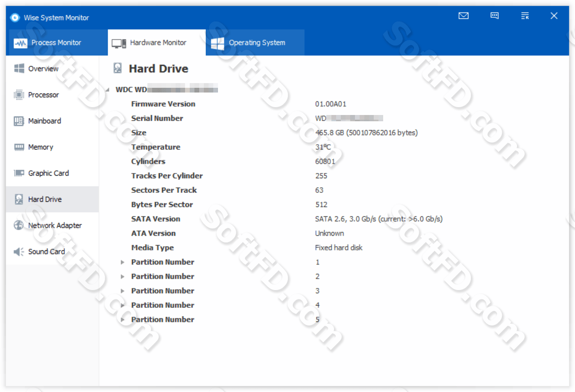Click the feedback chat bubble icon
The height and width of the screenshot is (392, 575).
[x=494, y=16]
